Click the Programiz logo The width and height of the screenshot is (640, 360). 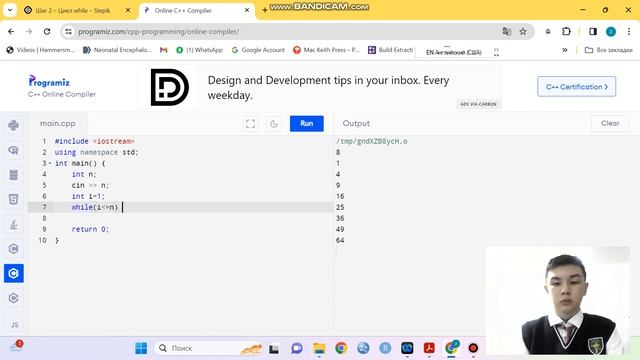pos(49,81)
